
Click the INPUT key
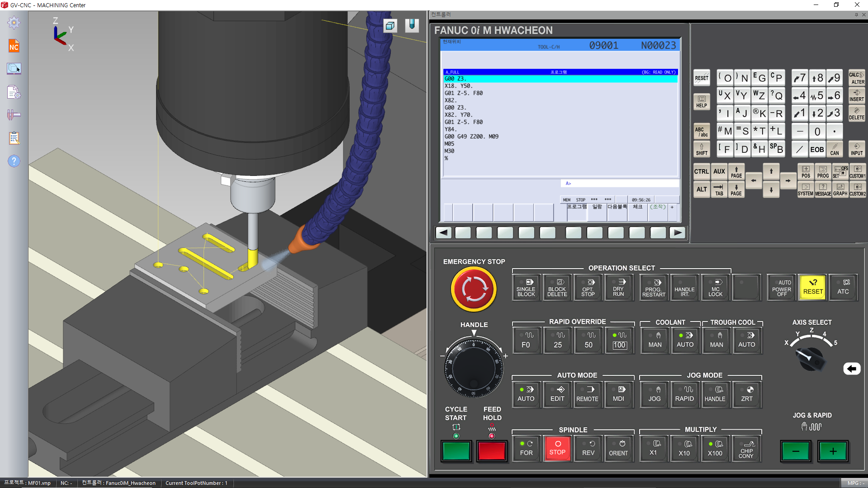(857, 149)
